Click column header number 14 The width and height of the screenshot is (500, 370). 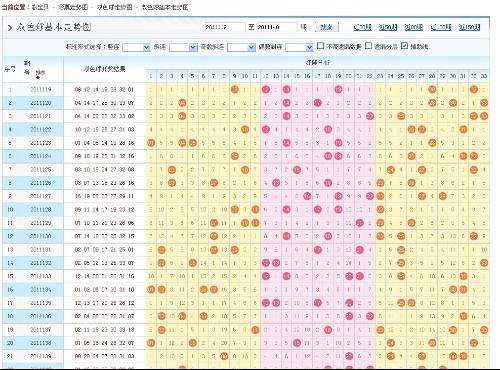click(x=286, y=76)
